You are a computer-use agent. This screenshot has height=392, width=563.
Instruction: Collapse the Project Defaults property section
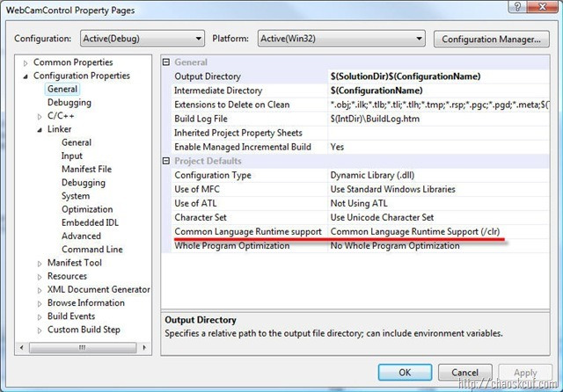pyautogui.click(x=166, y=161)
